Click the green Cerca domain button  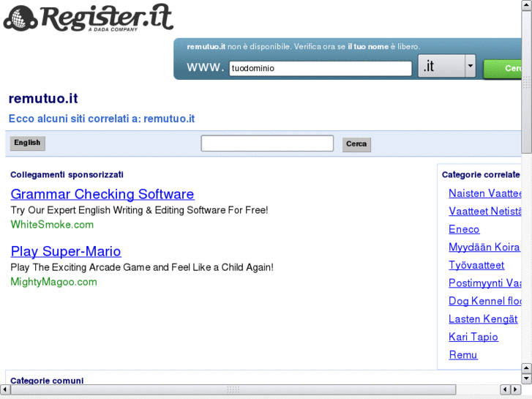[503, 69]
